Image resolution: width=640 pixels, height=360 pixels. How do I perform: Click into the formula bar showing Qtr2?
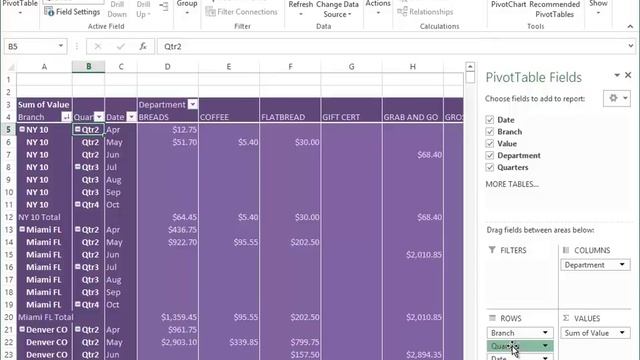(x=391, y=47)
